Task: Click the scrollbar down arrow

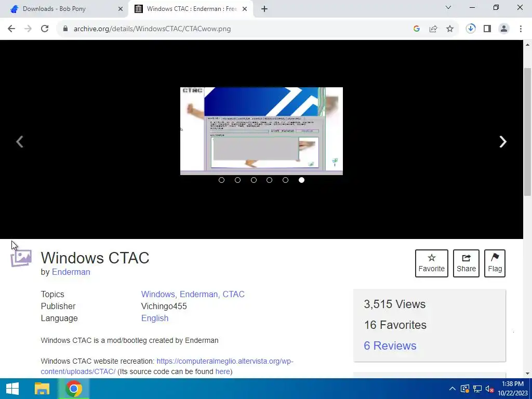Action: pos(527,374)
